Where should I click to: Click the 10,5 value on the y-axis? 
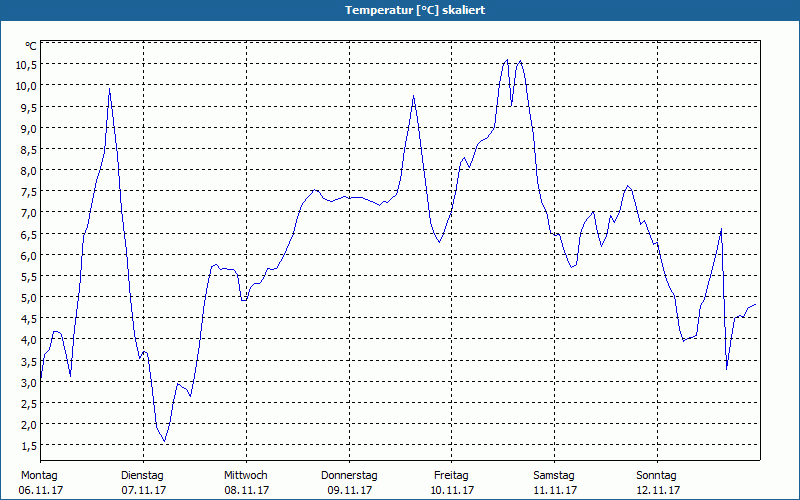click(26, 64)
